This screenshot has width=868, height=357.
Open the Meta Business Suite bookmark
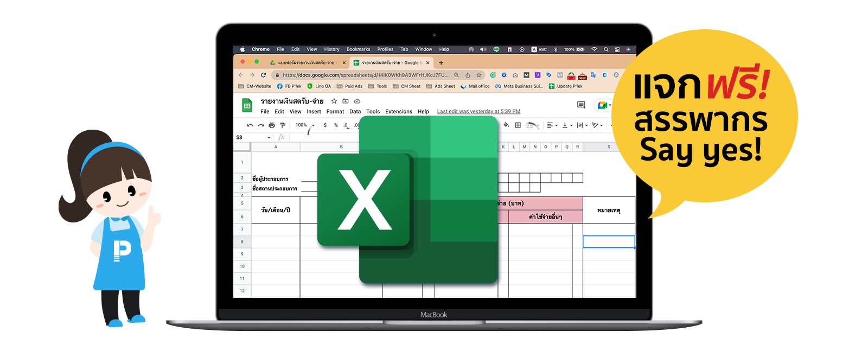point(519,86)
